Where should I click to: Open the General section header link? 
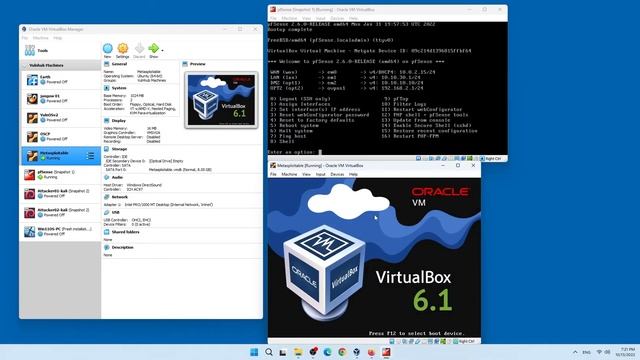[x=119, y=64]
